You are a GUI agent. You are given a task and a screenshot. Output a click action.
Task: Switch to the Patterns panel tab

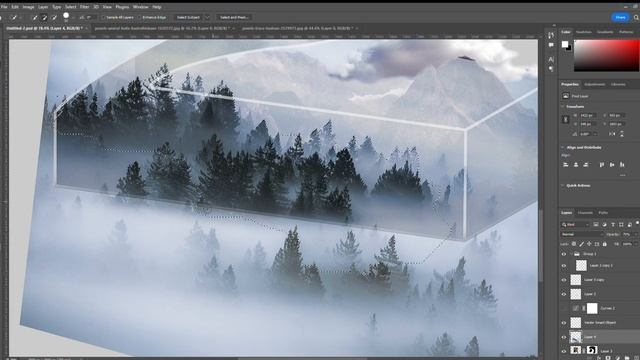tap(626, 32)
